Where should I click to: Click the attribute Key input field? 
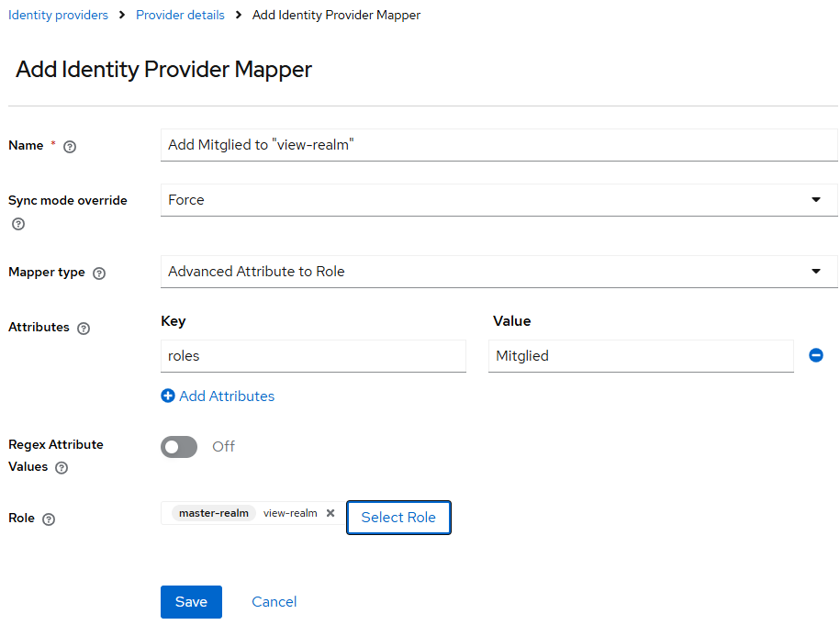313,356
